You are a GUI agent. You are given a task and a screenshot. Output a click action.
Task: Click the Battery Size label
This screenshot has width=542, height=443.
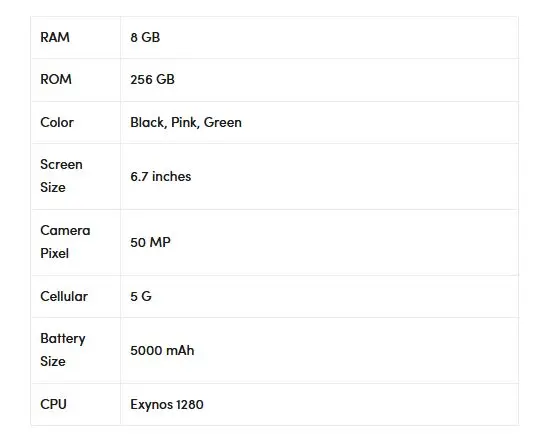point(63,350)
